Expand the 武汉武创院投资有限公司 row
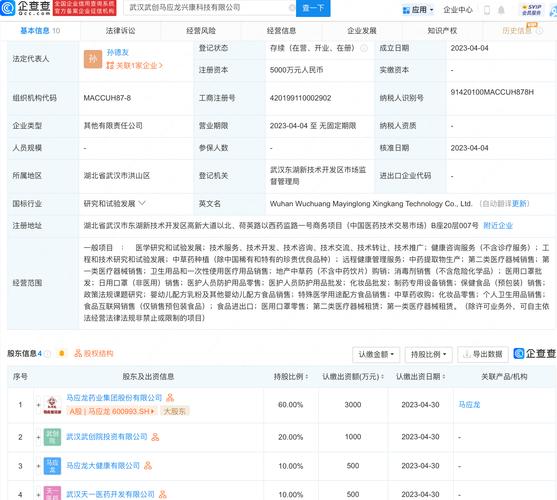 [38, 437]
